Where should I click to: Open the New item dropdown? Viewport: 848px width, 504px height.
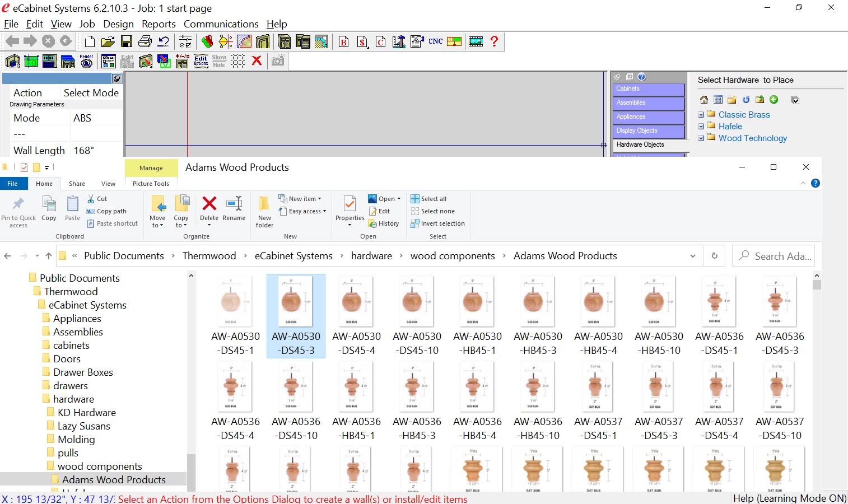click(304, 199)
